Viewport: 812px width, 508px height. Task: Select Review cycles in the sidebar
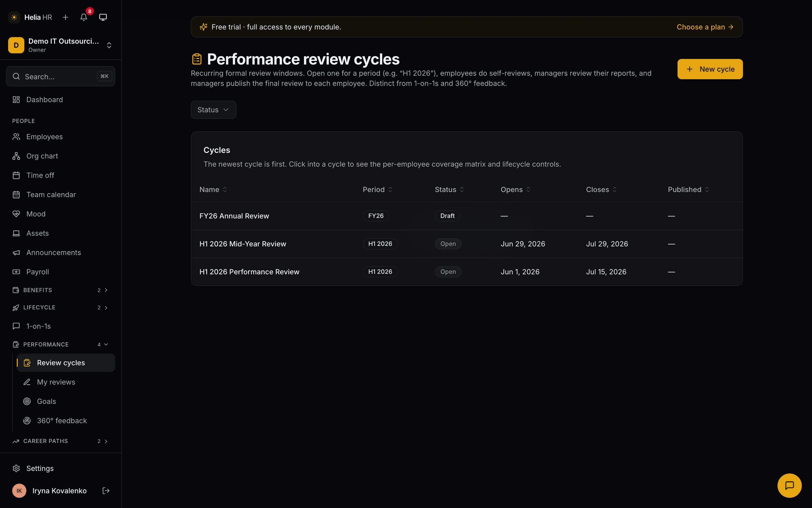66,363
